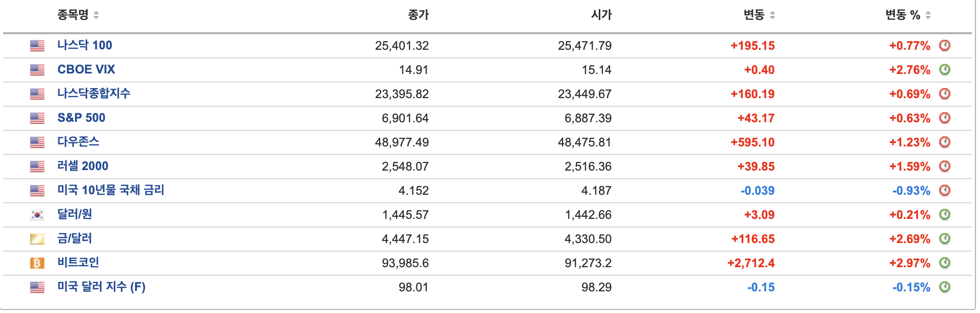Open the 나스닥종합지수 link
This screenshot has height=313, width=980.
pos(94,93)
